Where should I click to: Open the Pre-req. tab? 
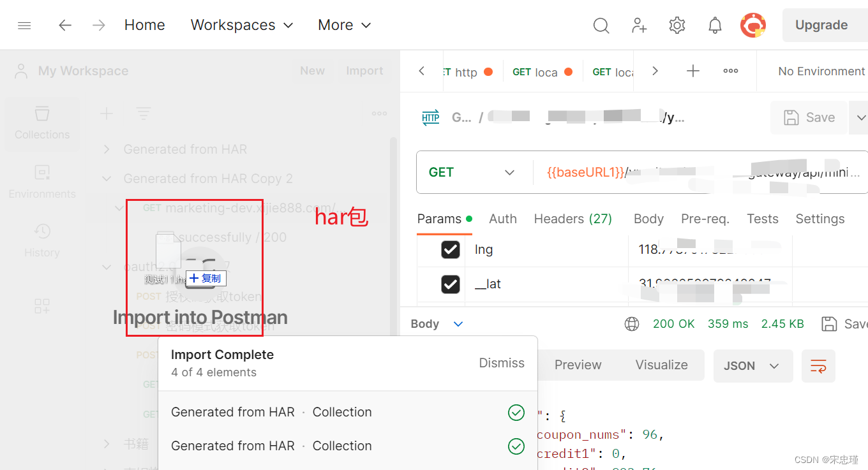[705, 219]
